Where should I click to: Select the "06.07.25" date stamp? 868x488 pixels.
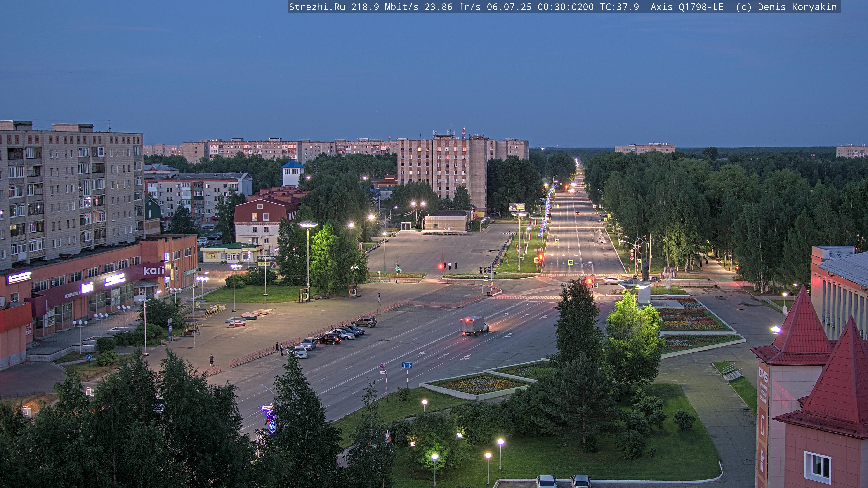tap(509, 7)
